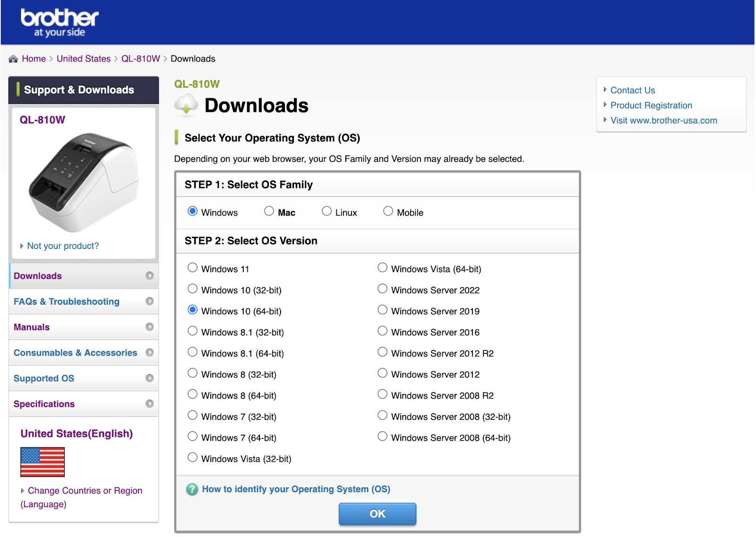
Task: Open FAQs & Troubleshooting in sidebar
Action: pos(84,301)
